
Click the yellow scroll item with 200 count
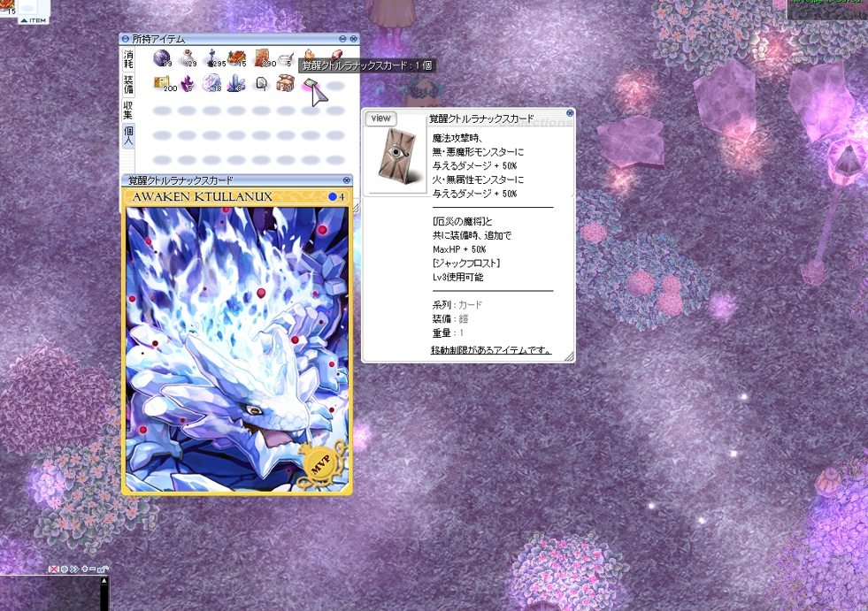pos(162,83)
